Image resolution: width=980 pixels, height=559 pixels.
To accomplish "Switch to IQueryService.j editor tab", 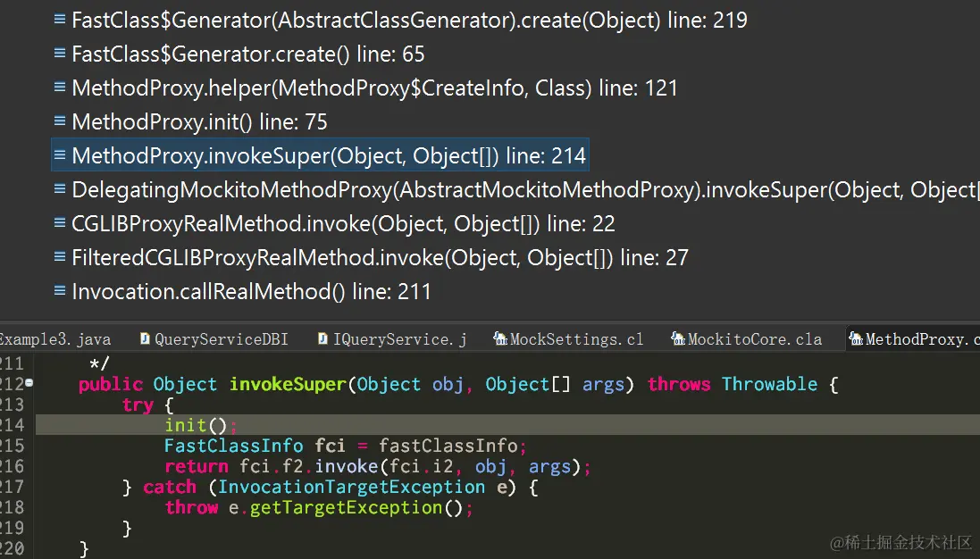I will [392, 339].
